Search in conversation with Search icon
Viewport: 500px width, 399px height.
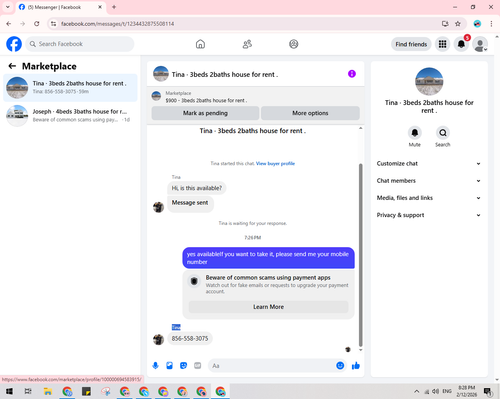[x=443, y=133]
